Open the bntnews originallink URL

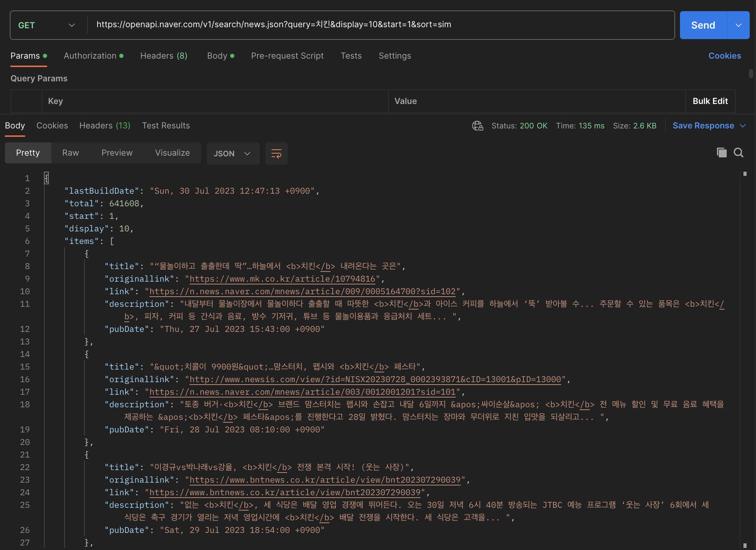point(325,480)
